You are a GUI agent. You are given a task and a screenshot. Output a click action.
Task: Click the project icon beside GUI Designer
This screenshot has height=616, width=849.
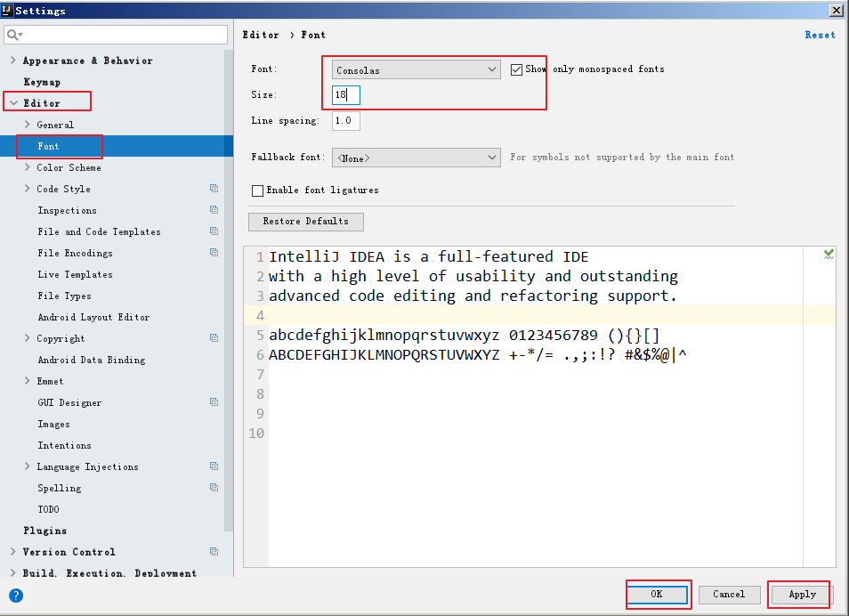214,402
